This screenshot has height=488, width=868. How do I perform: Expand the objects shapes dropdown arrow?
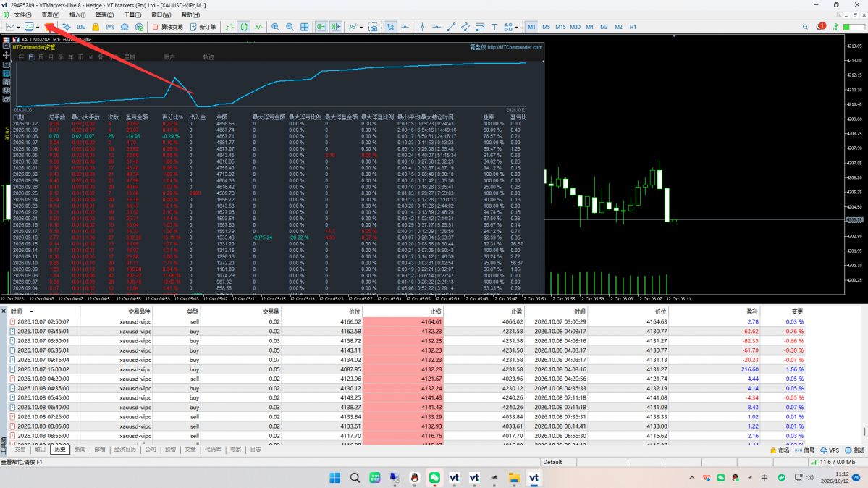[516, 27]
